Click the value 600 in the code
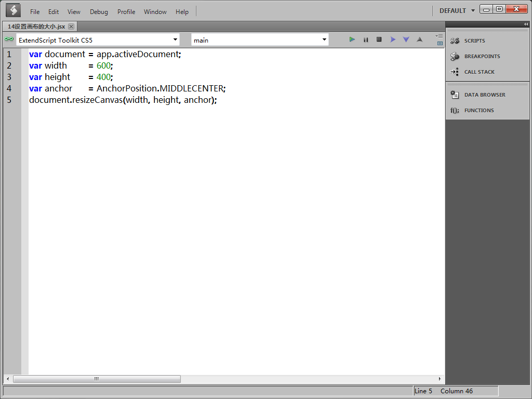 tap(103, 65)
